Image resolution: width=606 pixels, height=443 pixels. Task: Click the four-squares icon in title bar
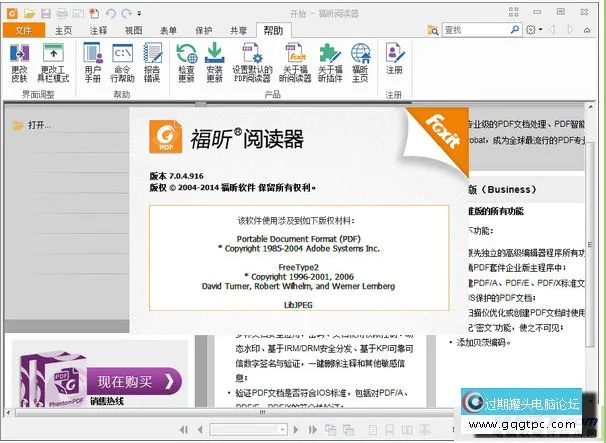514,12
